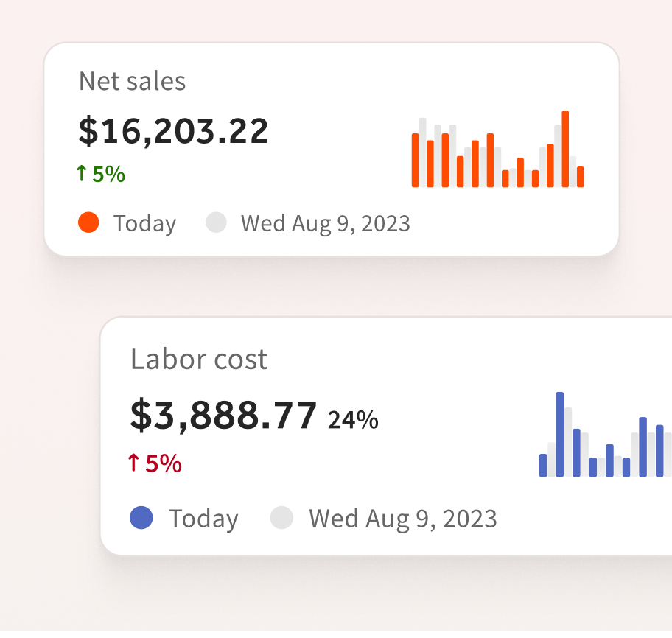Select the Net sales card title

132,81
